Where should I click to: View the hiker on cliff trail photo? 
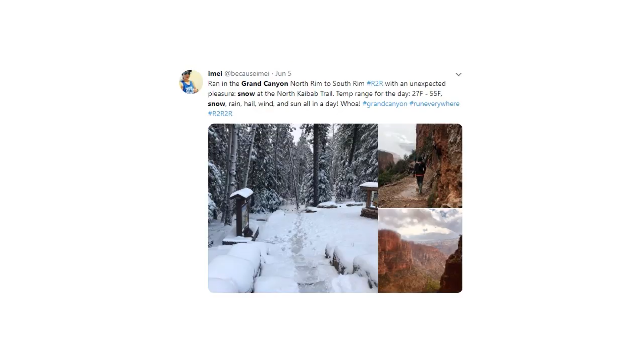coord(420,166)
